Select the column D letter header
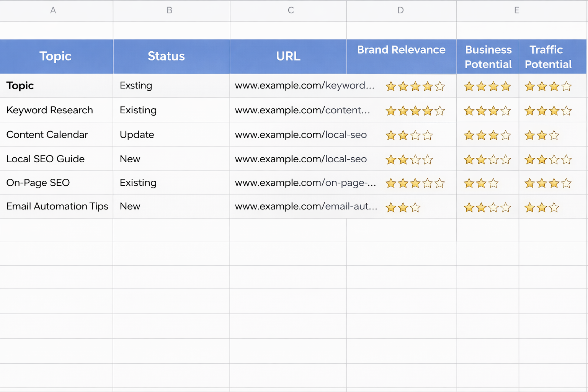 [401, 10]
